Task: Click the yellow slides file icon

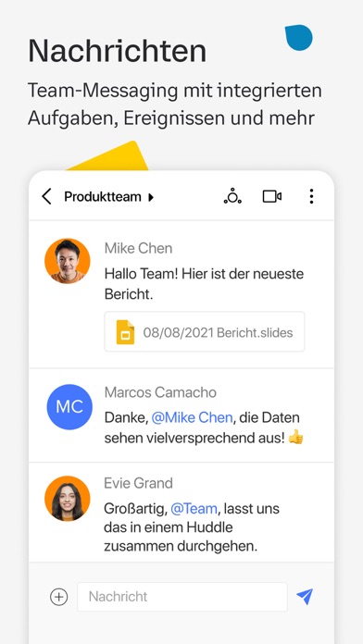Action: [125, 332]
